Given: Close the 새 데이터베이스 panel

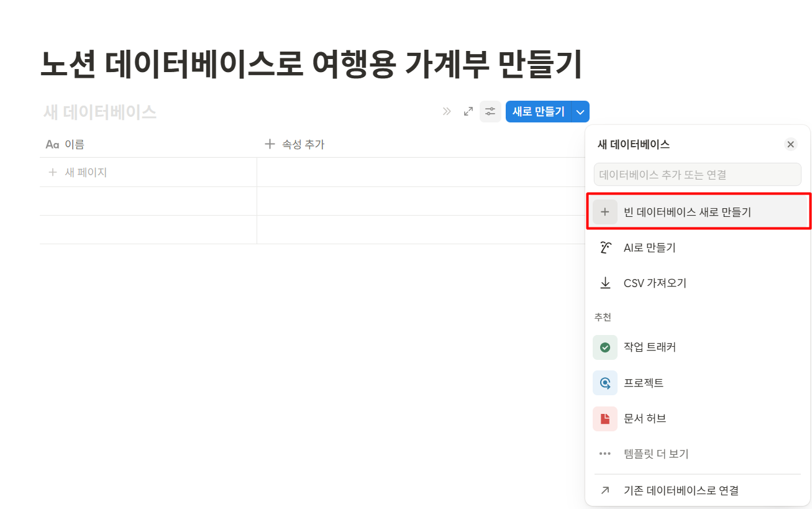Looking at the screenshot, I should [x=790, y=144].
